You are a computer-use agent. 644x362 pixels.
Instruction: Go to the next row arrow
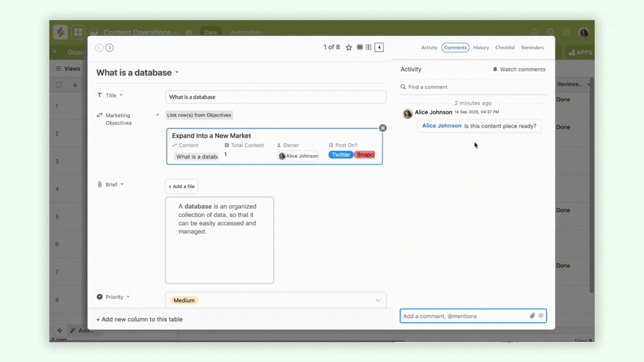tap(110, 48)
